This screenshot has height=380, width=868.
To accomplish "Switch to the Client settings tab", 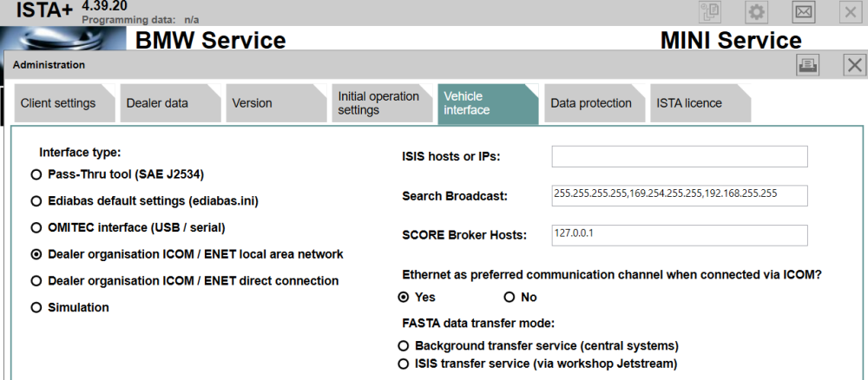I will click(x=58, y=103).
